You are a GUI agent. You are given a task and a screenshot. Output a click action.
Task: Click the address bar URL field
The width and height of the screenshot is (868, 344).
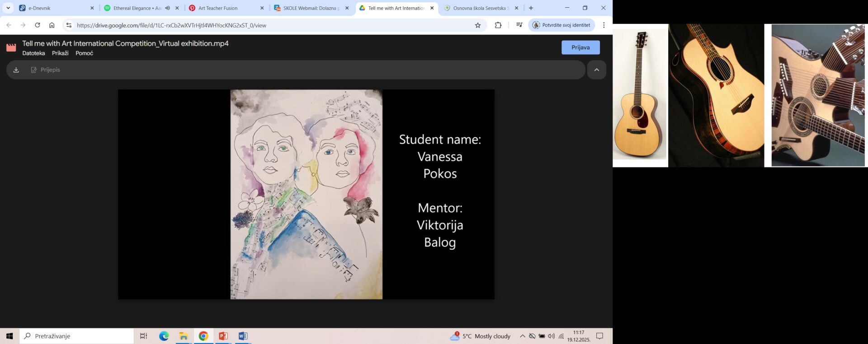[x=271, y=25]
